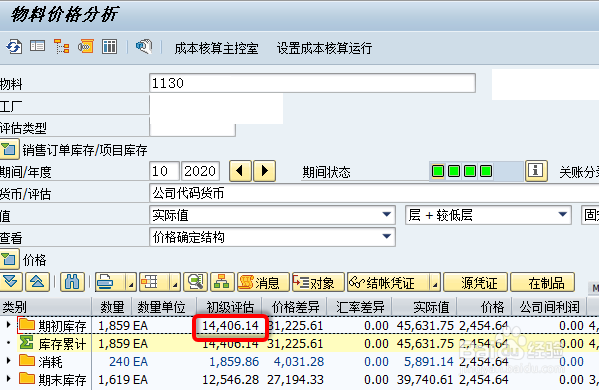599x390 pixels.
Task: Click the year field showing 2020
Action: point(200,171)
